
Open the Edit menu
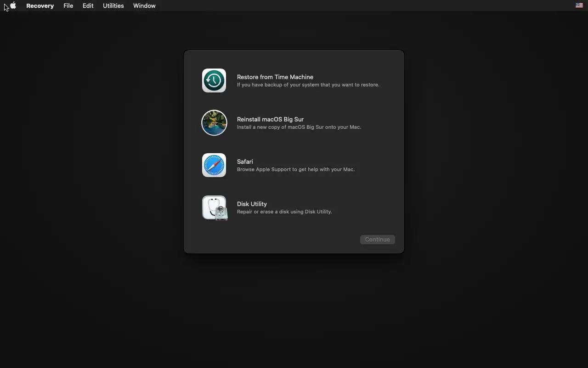[x=88, y=6]
